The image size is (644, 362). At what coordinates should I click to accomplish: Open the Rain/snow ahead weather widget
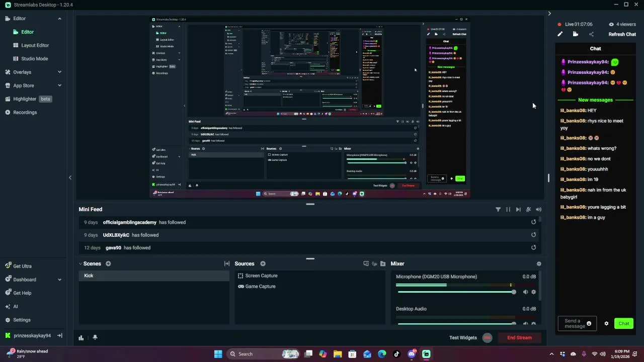28,354
